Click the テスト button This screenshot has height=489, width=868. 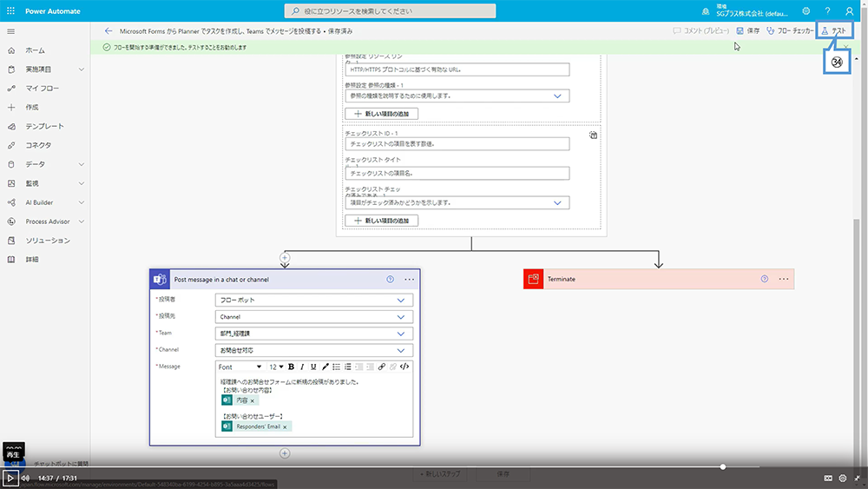835,31
